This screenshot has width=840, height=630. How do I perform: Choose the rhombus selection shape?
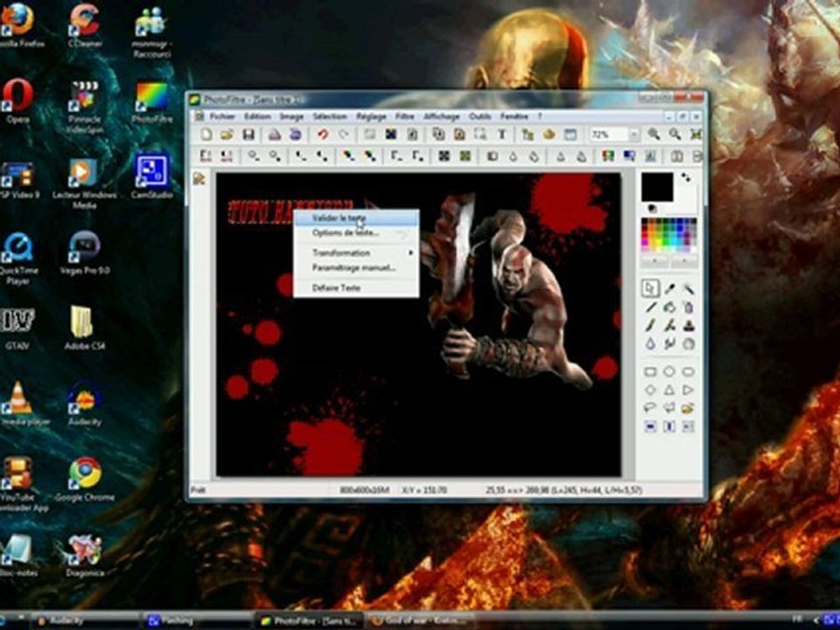point(650,390)
